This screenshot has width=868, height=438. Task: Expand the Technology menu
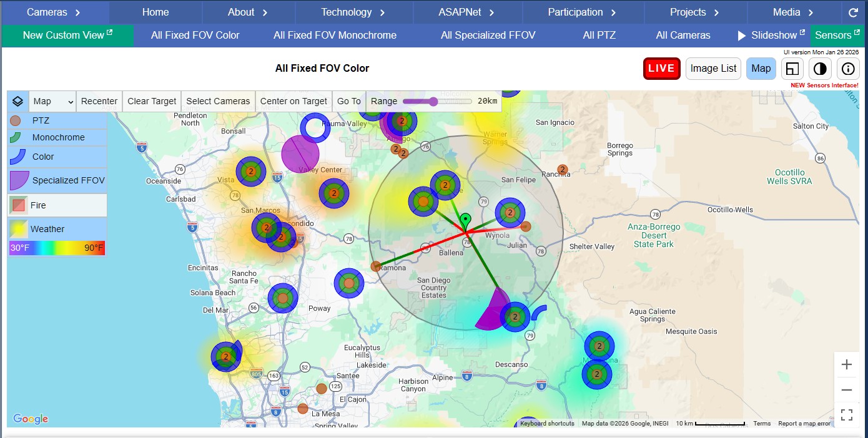pyautogui.click(x=354, y=12)
